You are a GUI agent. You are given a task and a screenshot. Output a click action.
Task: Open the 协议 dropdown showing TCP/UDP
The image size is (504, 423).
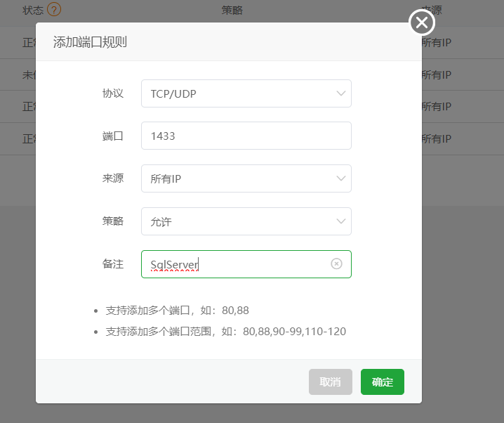point(246,93)
